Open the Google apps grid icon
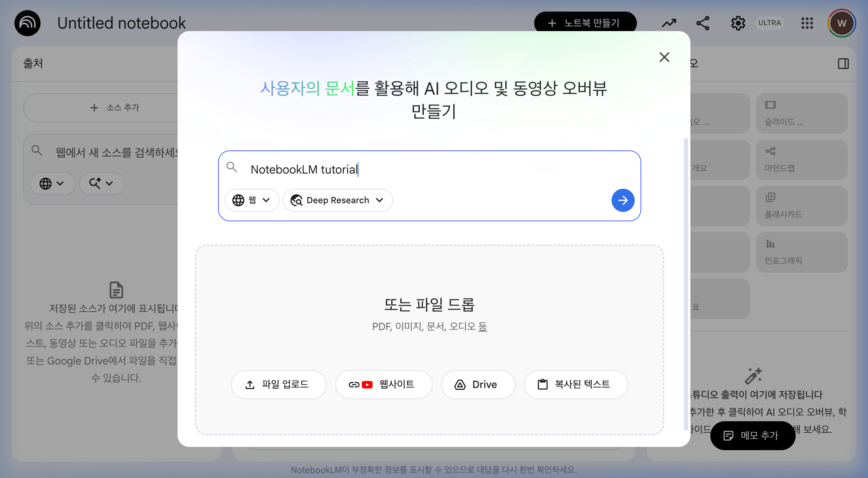This screenshot has height=478, width=868. [x=807, y=23]
